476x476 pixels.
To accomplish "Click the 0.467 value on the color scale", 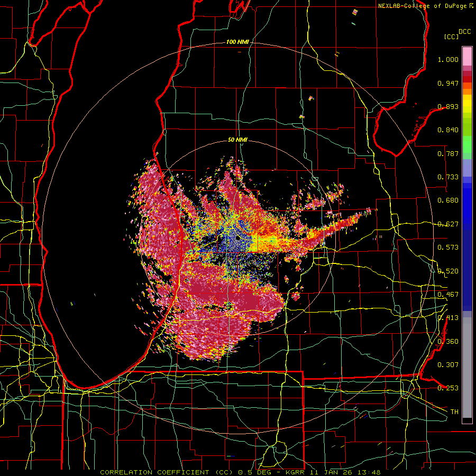I will tap(448, 295).
